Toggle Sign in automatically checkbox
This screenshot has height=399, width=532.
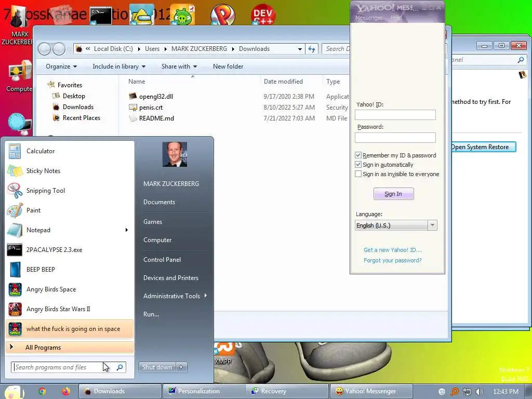(x=358, y=165)
